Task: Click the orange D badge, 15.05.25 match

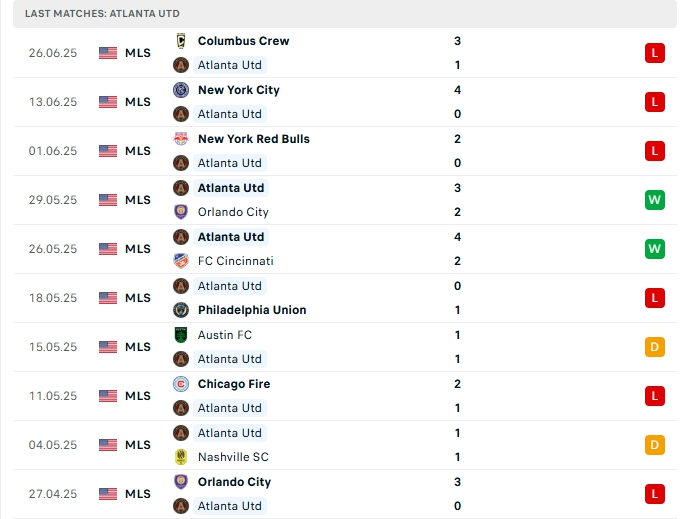Action: (x=655, y=347)
